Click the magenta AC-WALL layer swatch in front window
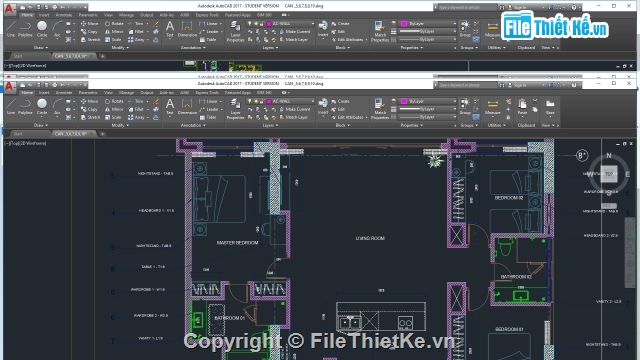Image resolution: width=640 pixels, height=360 pixels. point(269,101)
